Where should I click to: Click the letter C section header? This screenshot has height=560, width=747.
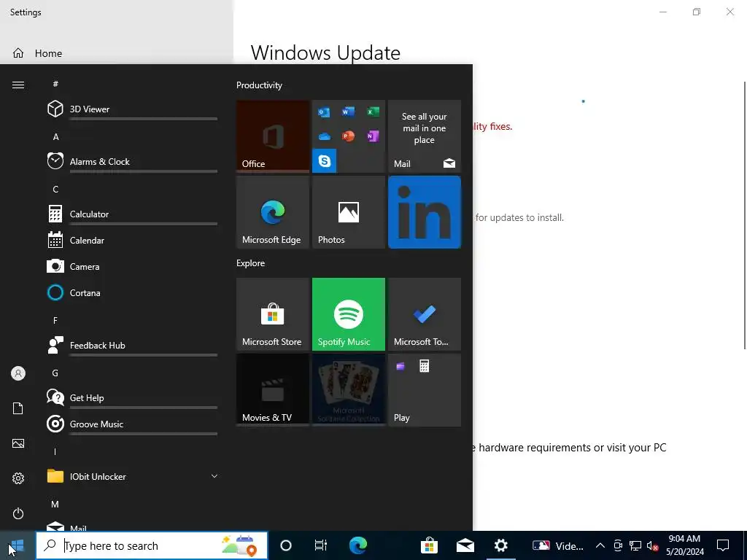pos(55,189)
